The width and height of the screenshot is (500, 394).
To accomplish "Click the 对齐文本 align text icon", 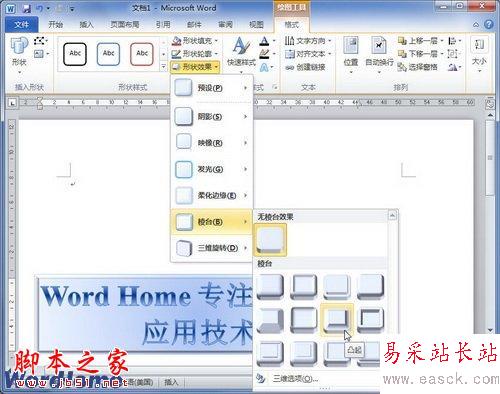I will (x=290, y=54).
